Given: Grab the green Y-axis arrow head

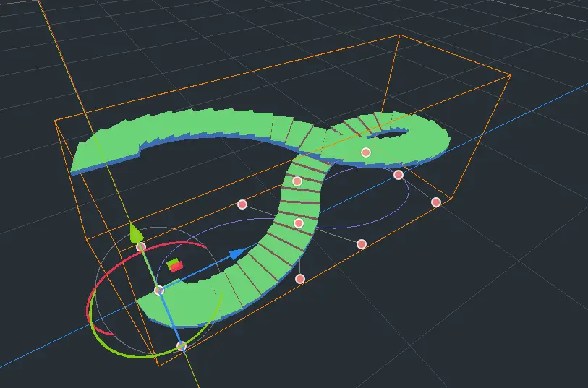Looking at the screenshot, I should click(x=135, y=233).
